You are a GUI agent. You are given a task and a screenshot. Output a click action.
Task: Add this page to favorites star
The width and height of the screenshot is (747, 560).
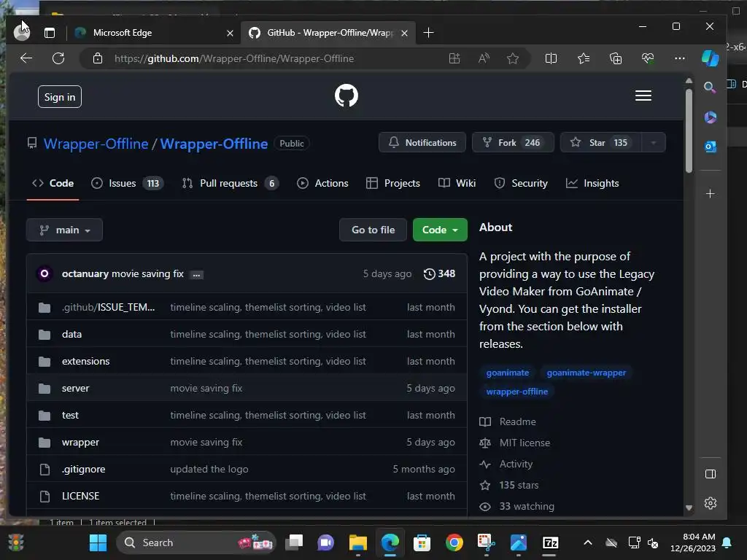pyautogui.click(x=513, y=58)
